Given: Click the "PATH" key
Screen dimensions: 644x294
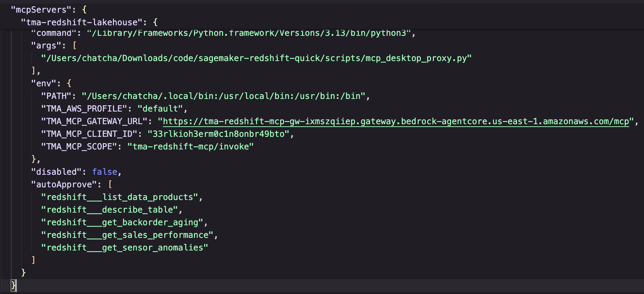Looking at the screenshot, I should (56, 96).
